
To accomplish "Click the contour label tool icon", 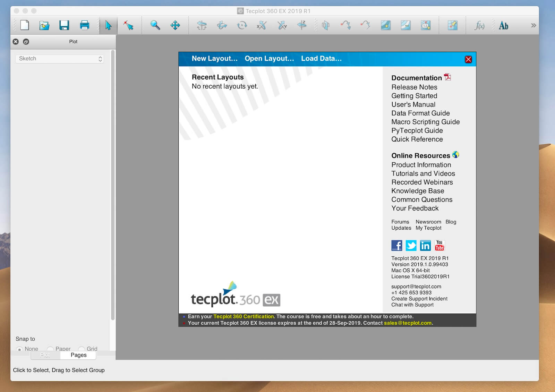I will [x=426, y=25].
